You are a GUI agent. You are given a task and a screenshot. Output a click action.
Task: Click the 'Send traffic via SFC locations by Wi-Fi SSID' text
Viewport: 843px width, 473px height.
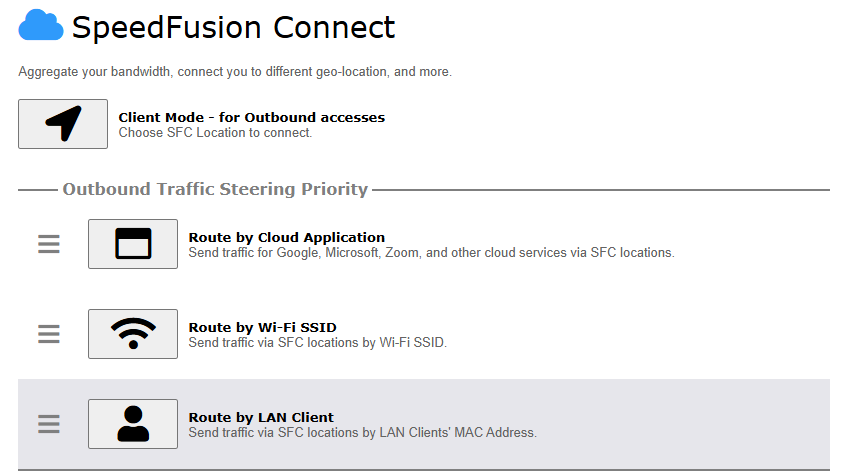pyautogui.click(x=318, y=342)
